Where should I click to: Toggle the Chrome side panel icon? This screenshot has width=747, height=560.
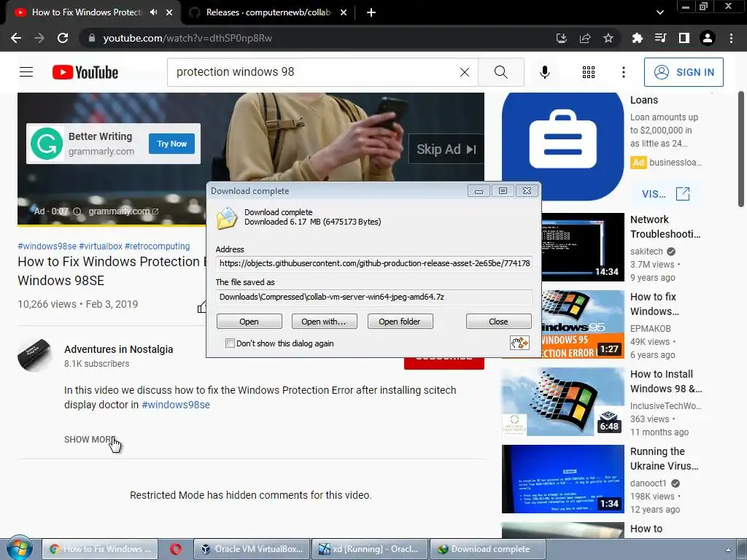[684, 38]
